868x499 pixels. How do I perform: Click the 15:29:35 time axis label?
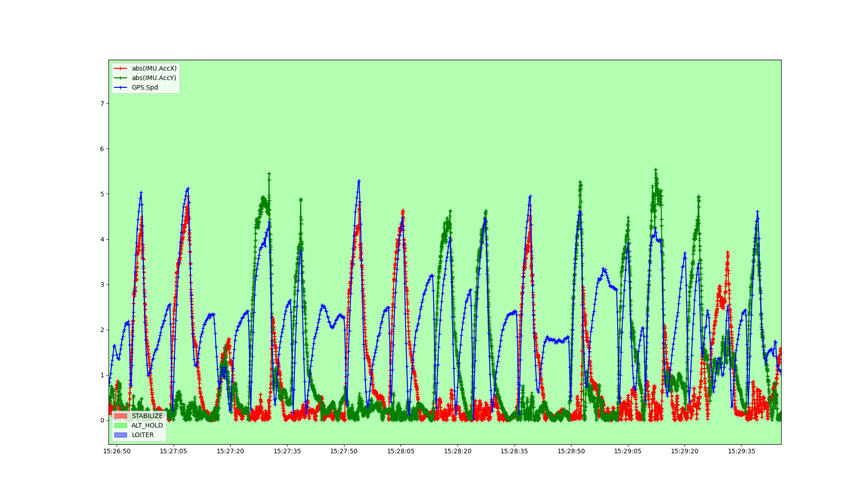[x=741, y=451]
